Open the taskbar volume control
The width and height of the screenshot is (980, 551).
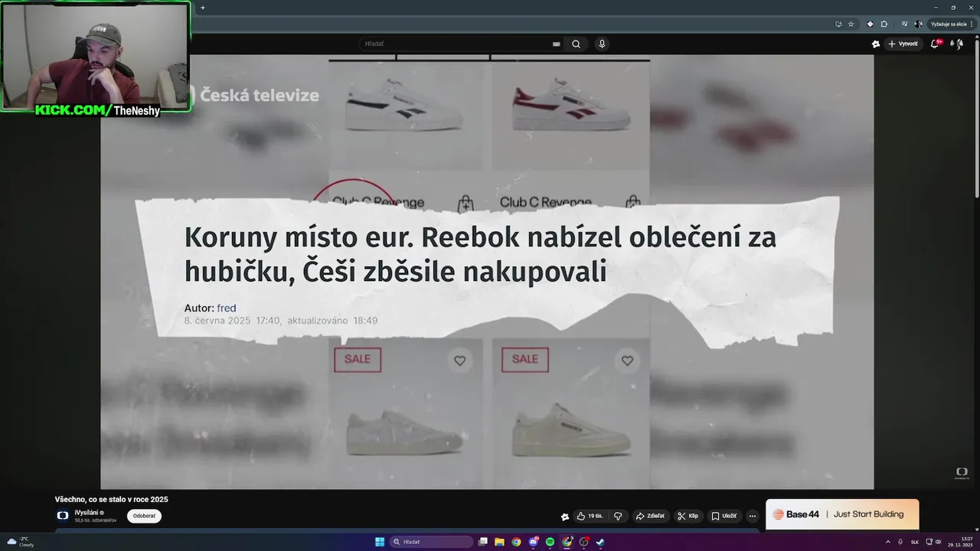938,542
